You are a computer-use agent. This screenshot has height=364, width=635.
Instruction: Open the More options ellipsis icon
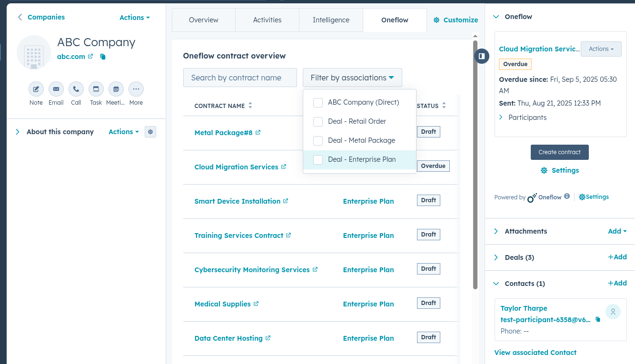tap(136, 89)
